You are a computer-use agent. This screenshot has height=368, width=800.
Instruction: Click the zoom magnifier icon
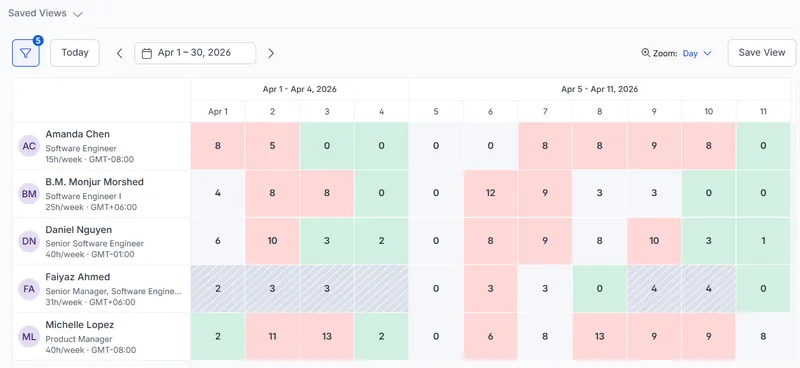pos(645,53)
